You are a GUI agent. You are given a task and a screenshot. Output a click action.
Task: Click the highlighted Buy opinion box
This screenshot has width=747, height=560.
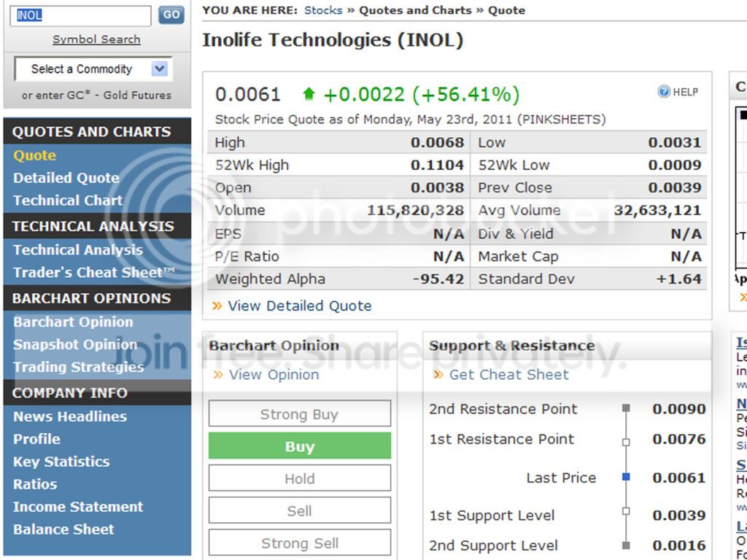pos(300,446)
